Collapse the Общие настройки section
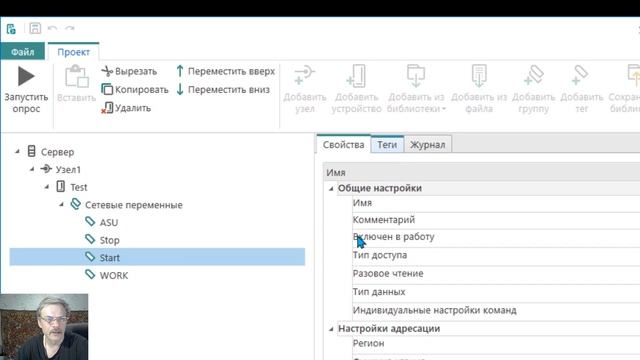The image size is (640, 360). 331,189
